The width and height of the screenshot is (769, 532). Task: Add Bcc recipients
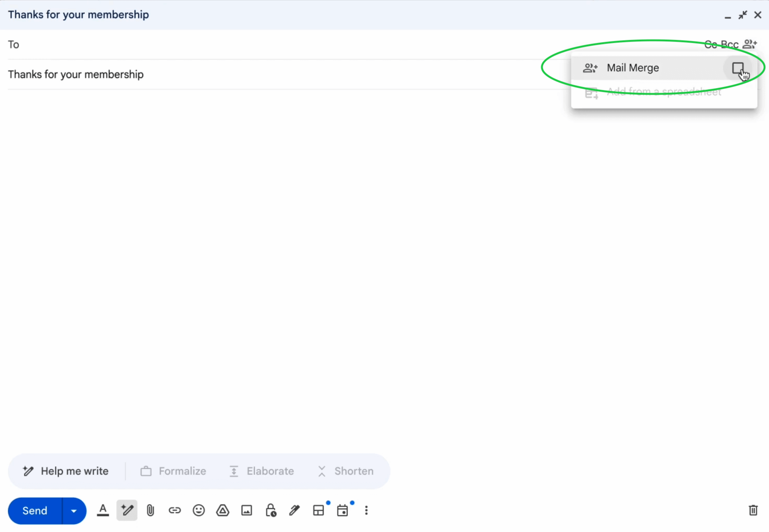coord(729,44)
